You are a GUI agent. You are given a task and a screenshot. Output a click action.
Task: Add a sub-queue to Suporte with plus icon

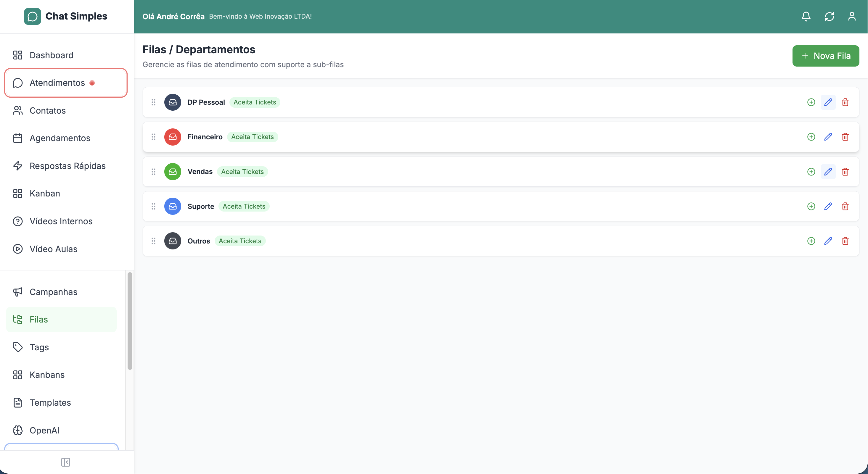(811, 206)
